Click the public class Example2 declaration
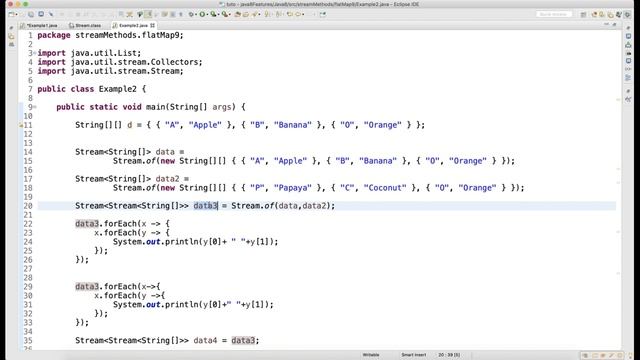The width and height of the screenshot is (640, 360). 92,89
